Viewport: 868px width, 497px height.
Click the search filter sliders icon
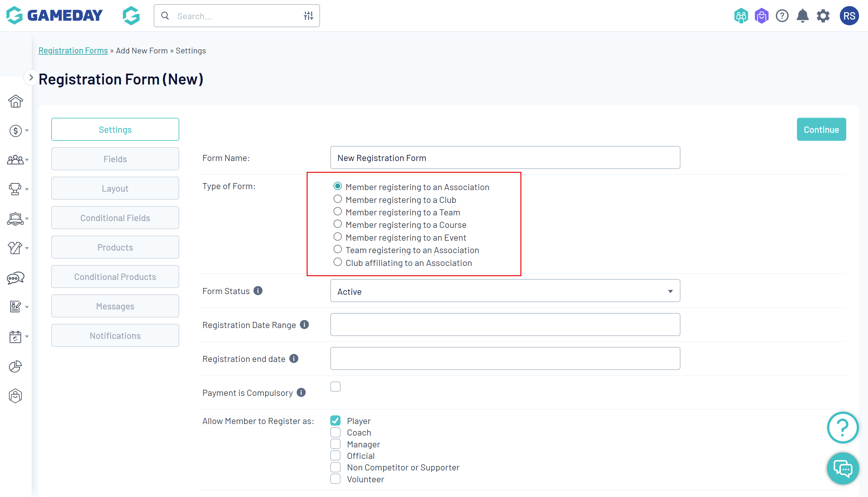(x=308, y=16)
